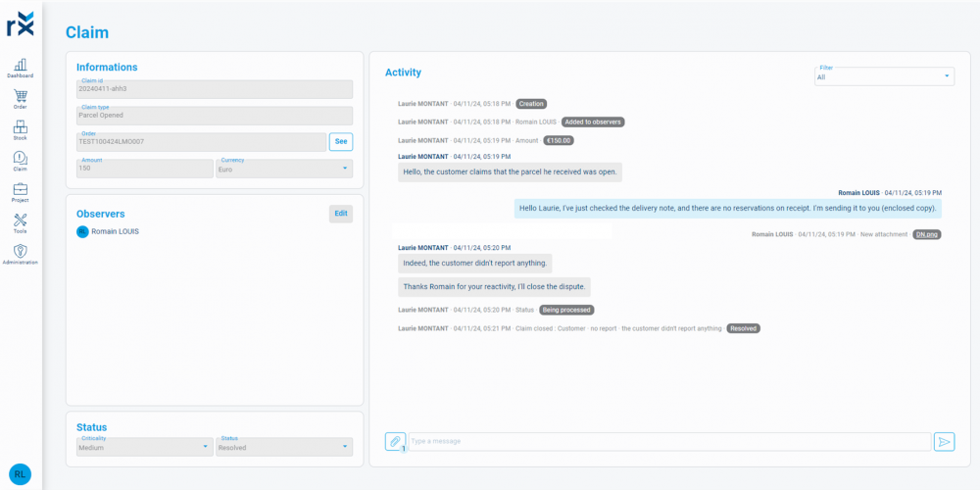Screen dimensions: 980x490
Task: Click Edit button in Observers panel
Action: [340, 214]
